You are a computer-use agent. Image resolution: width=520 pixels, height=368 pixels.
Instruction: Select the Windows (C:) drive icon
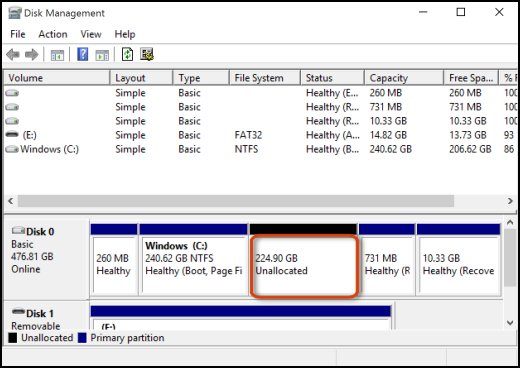tap(12, 149)
